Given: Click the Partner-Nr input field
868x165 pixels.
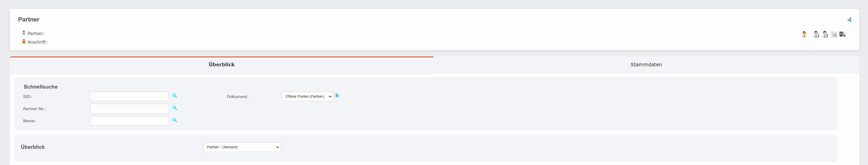Looking at the screenshot, I should click(129, 108).
